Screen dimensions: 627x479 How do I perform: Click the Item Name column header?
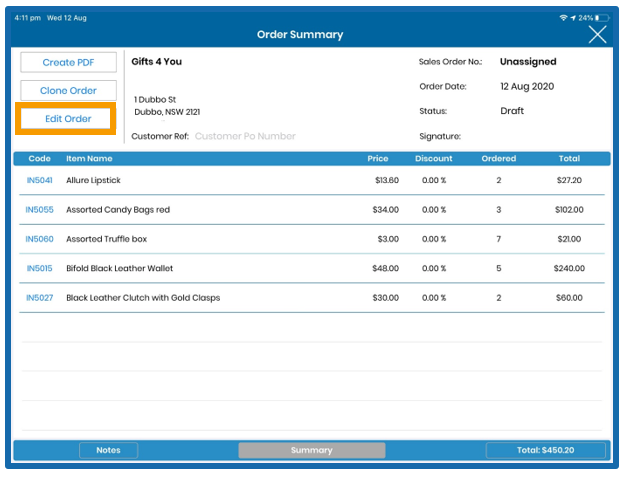tap(89, 159)
